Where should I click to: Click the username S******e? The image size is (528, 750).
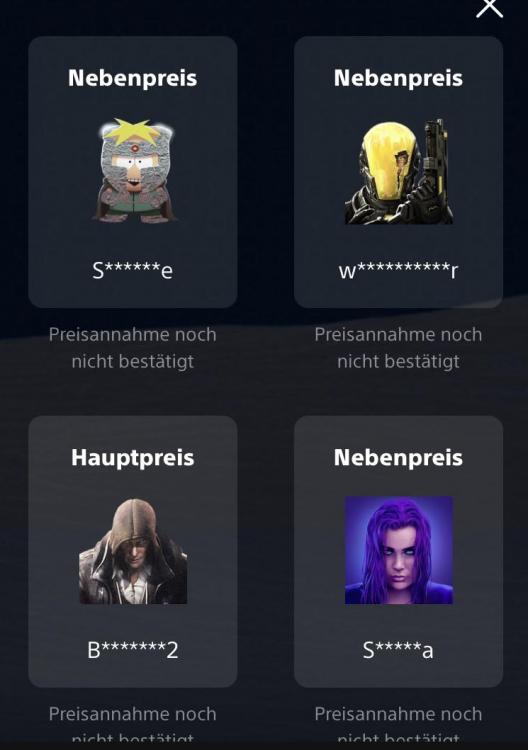pyautogui.click(x=132, y=270)
